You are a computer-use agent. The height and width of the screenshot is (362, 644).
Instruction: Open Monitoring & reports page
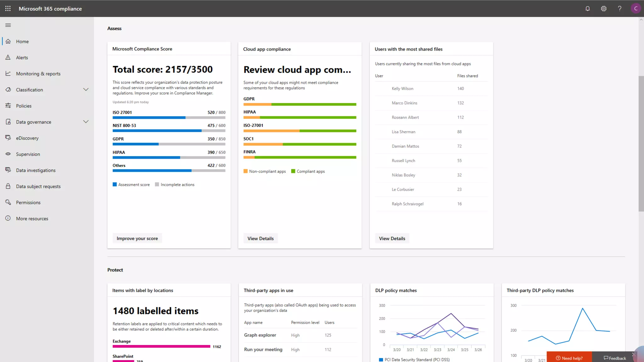[38, 74]
